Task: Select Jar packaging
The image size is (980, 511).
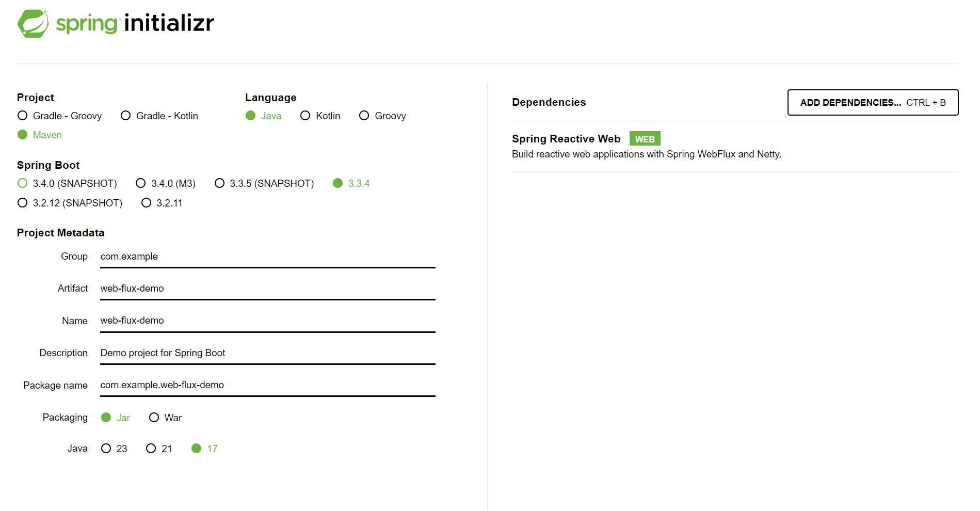Action: pyautogui.click(x=116, y=418)
